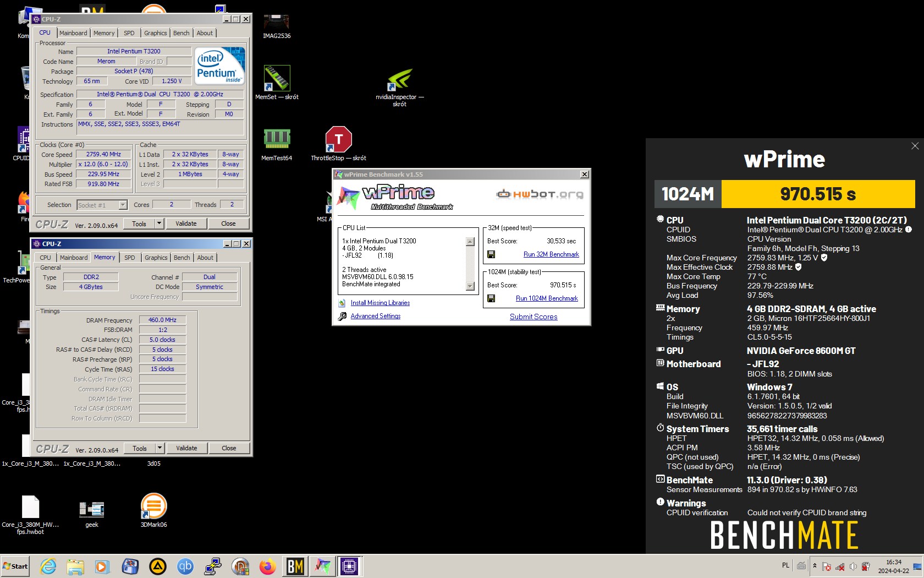This screenshot has width=924, height=578.
Task: Click the shield icon beside Max Core Frequency value
Action: [824, 258]
